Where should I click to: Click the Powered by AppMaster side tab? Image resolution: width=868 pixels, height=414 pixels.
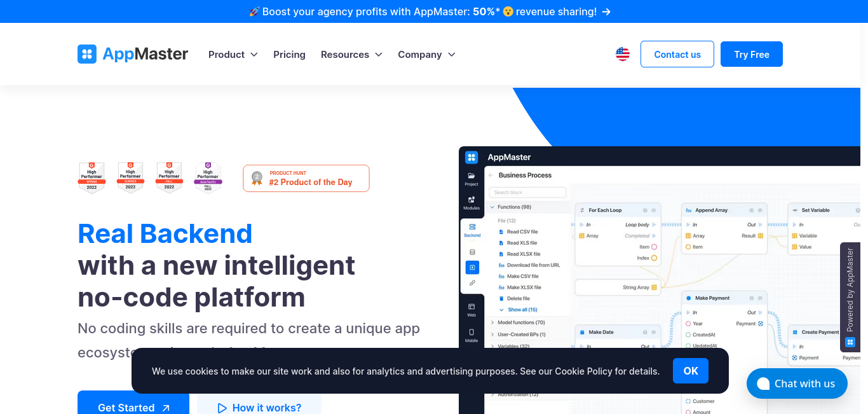(850, 297)
